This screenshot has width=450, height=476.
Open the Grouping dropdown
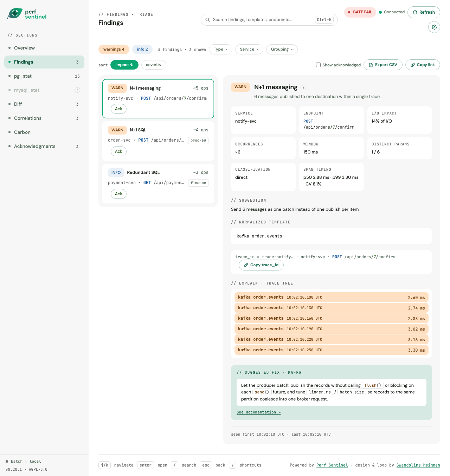pos(282,49)
